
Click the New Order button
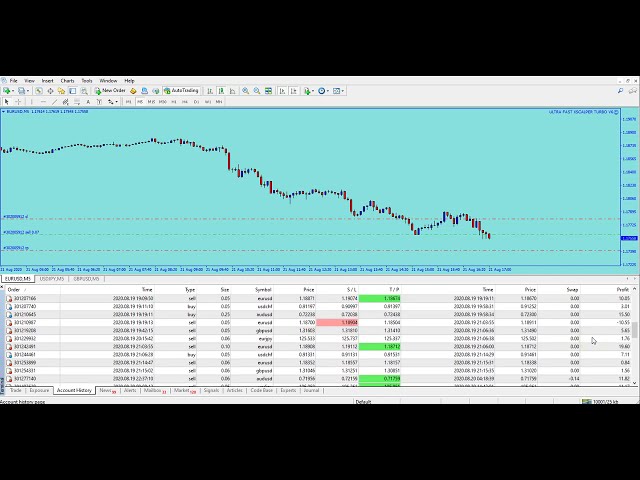point(111,90)
